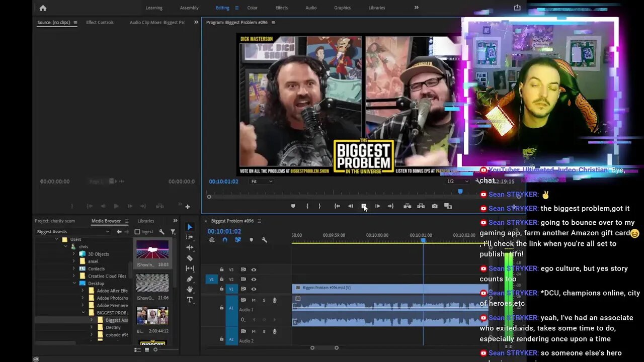
Task: Step back one frame in Program monitor
Action: (x=351, y=206)
